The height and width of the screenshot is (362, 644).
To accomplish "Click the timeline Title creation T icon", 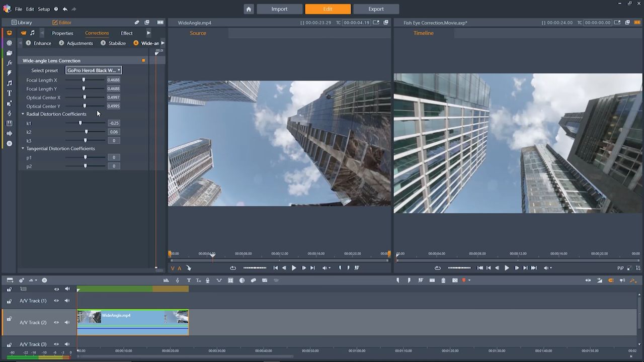I will [x=189, y=280].
